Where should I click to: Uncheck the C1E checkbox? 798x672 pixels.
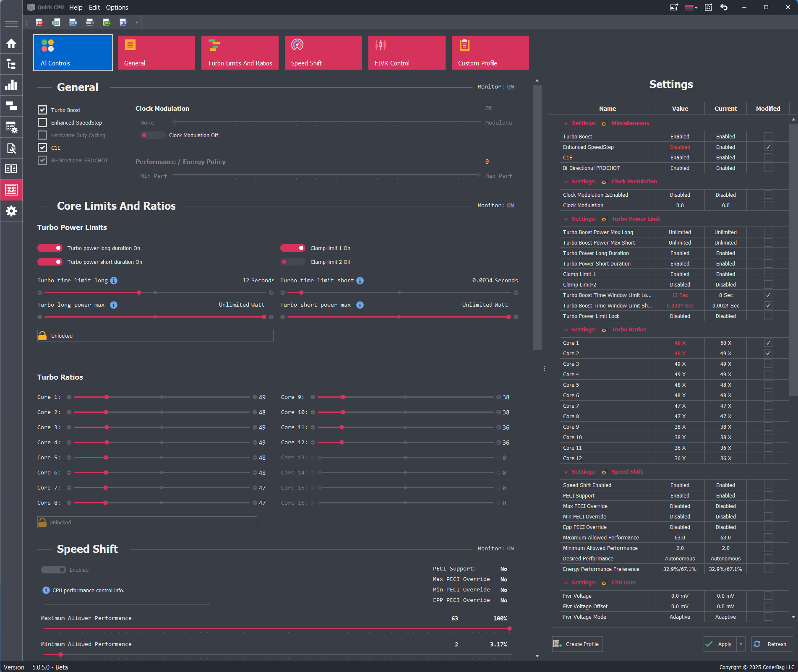click(x=42, y=148)
